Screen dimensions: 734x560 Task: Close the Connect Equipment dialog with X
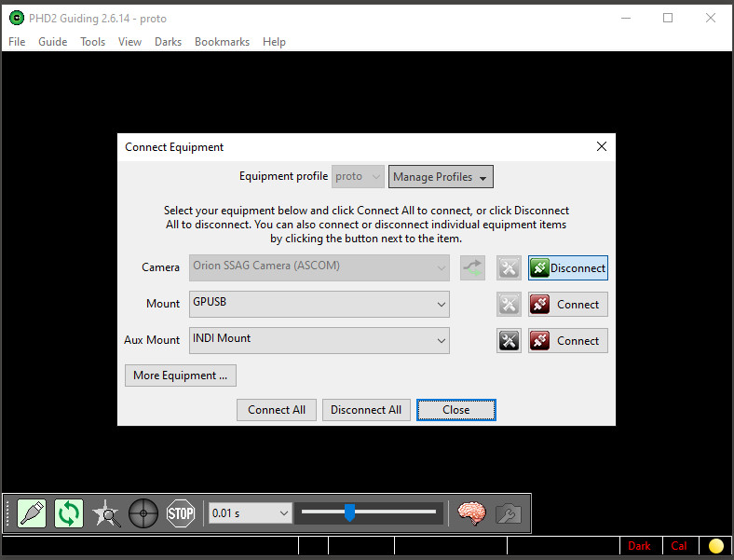point(602,146)
